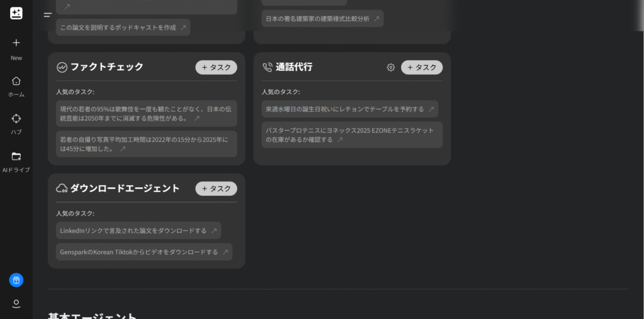This screenshot has height=319, width=644.
Task: Open the ホーム home icon
Action: coord(16,81)
